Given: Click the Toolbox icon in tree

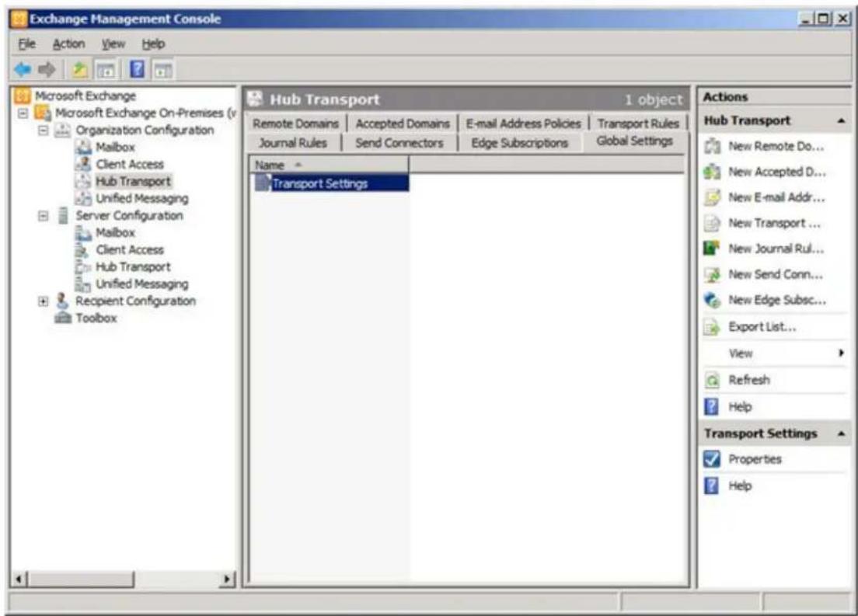Looking at the screenshot, I should point(63,318).
